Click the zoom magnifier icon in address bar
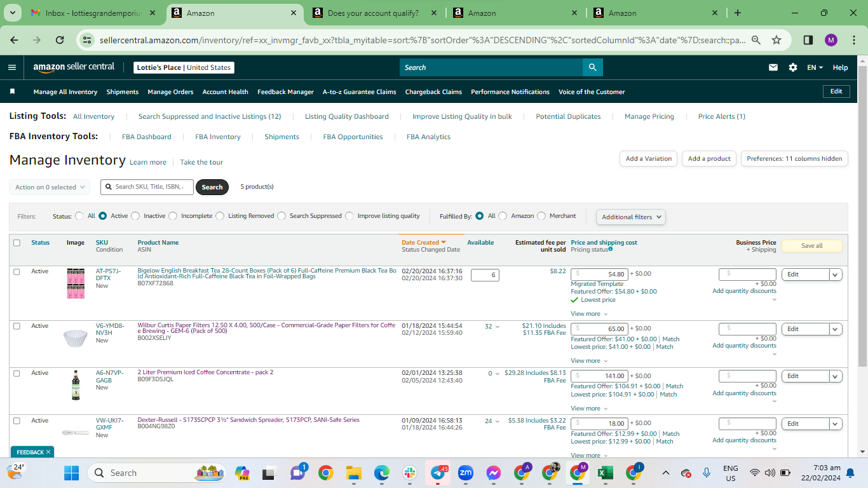The height and width of the screenshot is (488, 868). (x=756, y=40)
